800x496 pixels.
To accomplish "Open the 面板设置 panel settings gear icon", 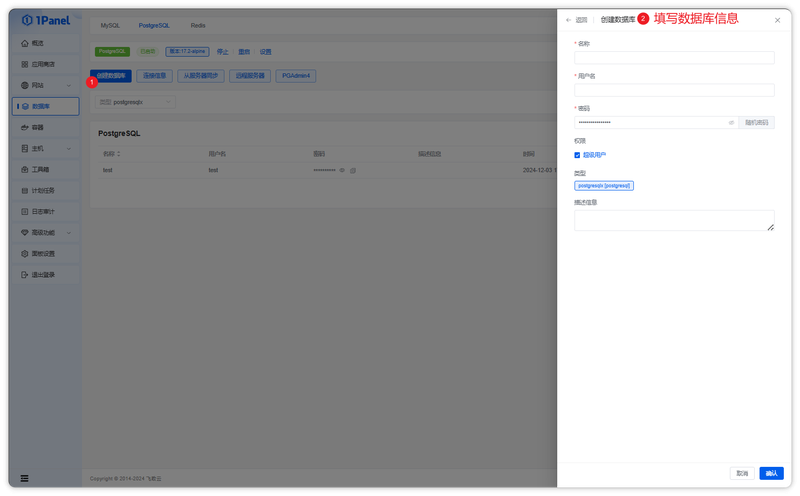I will pos(24,254).
